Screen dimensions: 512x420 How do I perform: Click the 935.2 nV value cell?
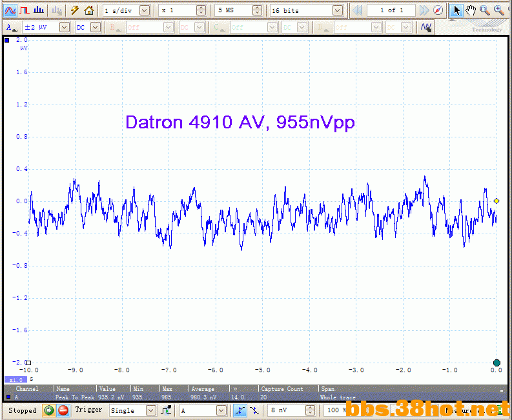coord(111,397)
